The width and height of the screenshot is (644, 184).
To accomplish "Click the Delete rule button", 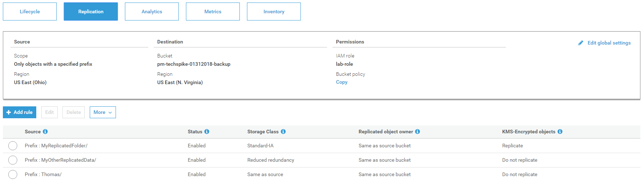I will pyautogui.click(x=74, y=112).
